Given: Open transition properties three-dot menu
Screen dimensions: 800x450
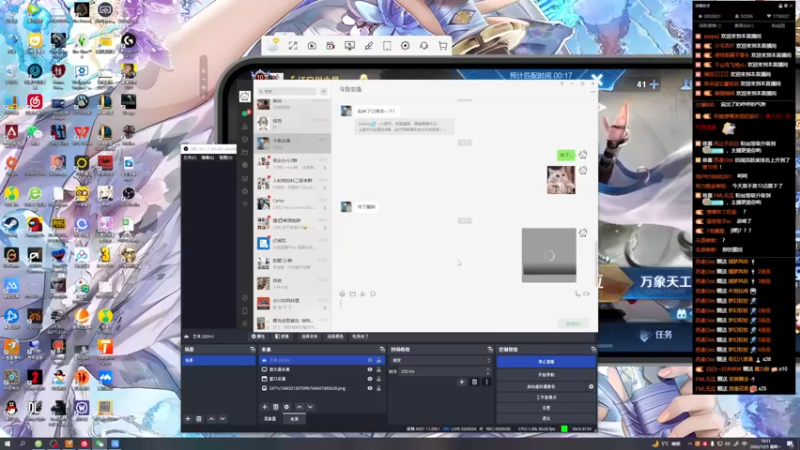Looking at the screenshot, I should 486,382.
